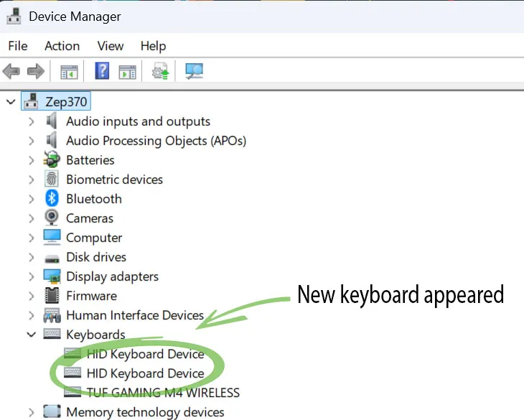Expand the Human Interface Devices node
Viewport: 524px width, 420px height.
coord(32,315)
